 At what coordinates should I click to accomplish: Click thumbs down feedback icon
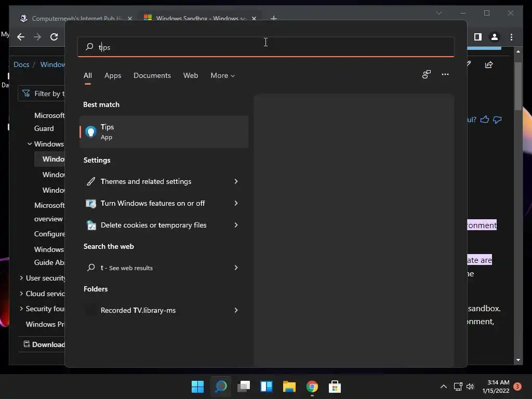point(497,119)
